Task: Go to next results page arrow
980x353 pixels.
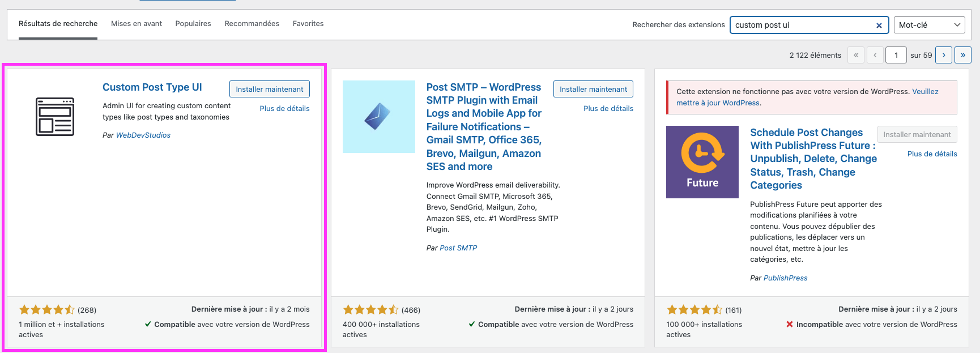Action: coord(944,55)
